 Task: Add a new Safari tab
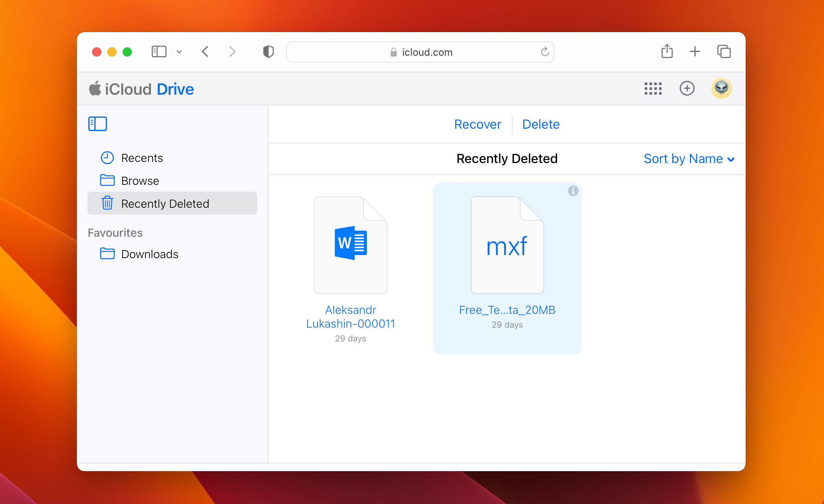point(695,52)
